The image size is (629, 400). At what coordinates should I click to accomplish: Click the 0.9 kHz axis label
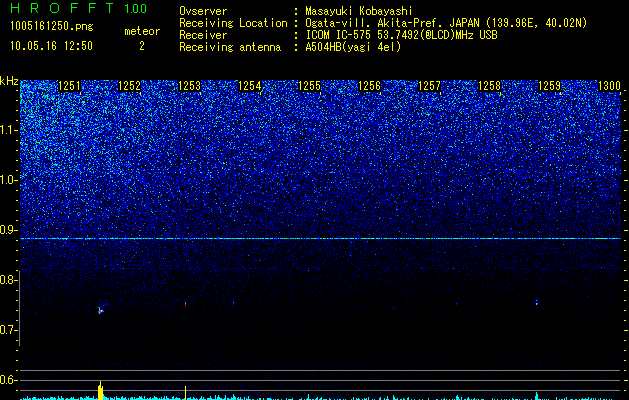click(8, 230)
